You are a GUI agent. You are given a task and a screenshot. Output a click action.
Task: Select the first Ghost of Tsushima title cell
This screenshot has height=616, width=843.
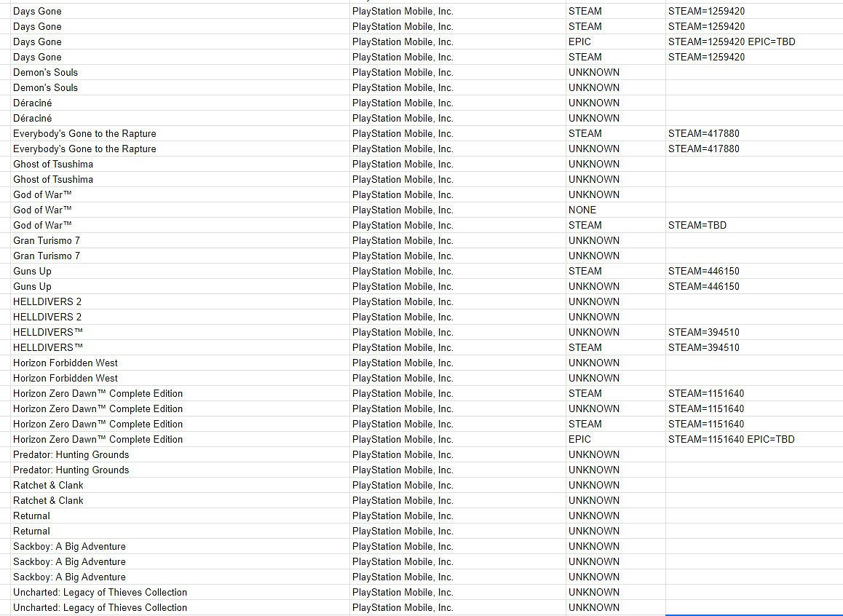[53, 164]
